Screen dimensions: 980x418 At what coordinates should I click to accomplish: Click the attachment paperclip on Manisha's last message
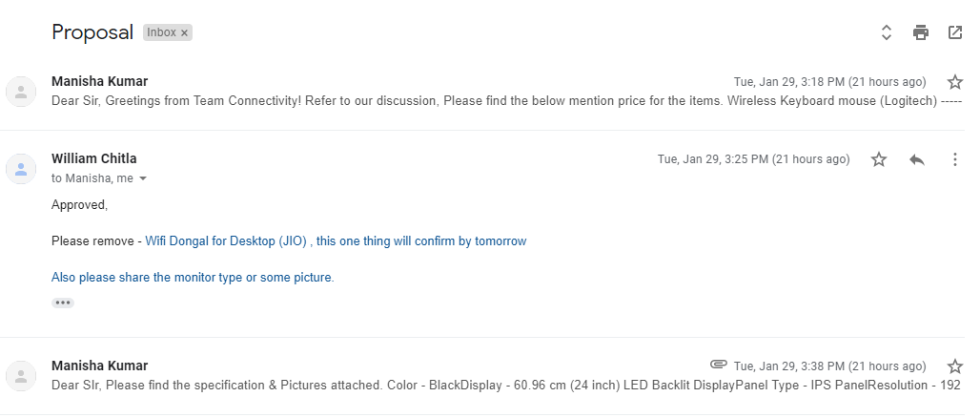coord(719,366)
